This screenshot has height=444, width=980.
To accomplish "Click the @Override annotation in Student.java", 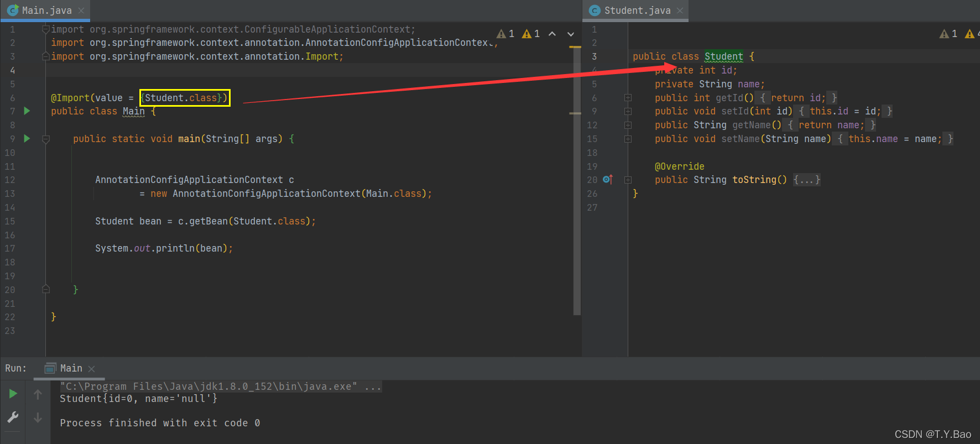I will pos(680,166).
